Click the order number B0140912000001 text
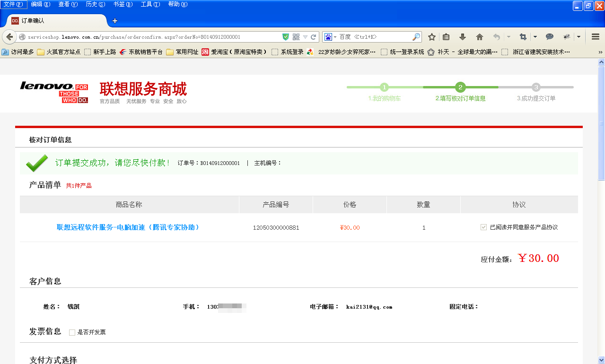The width and height of the screenshot is (605, 364). tap(220, 163)
